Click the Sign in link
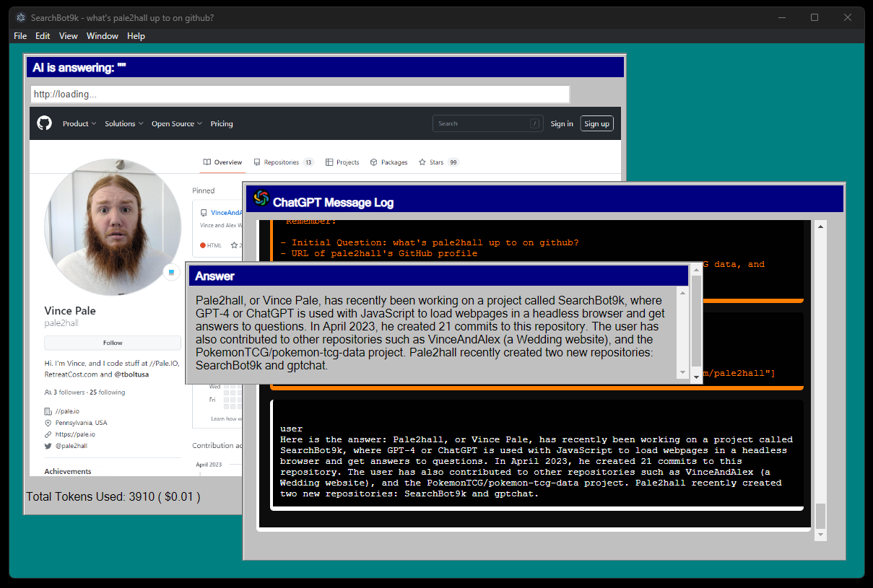This screenshot has height=588, width=873. [562, 123]
